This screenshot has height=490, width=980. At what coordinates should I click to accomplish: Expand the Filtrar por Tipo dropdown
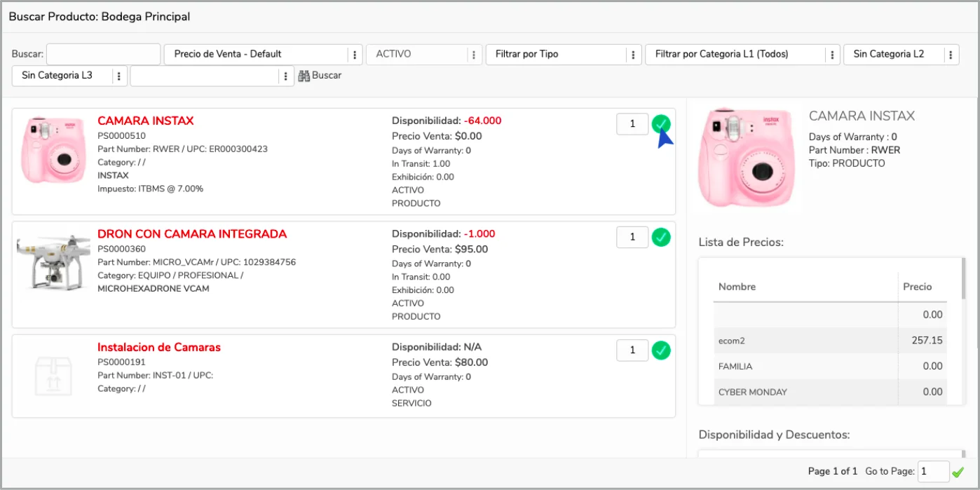click(563, 54)
